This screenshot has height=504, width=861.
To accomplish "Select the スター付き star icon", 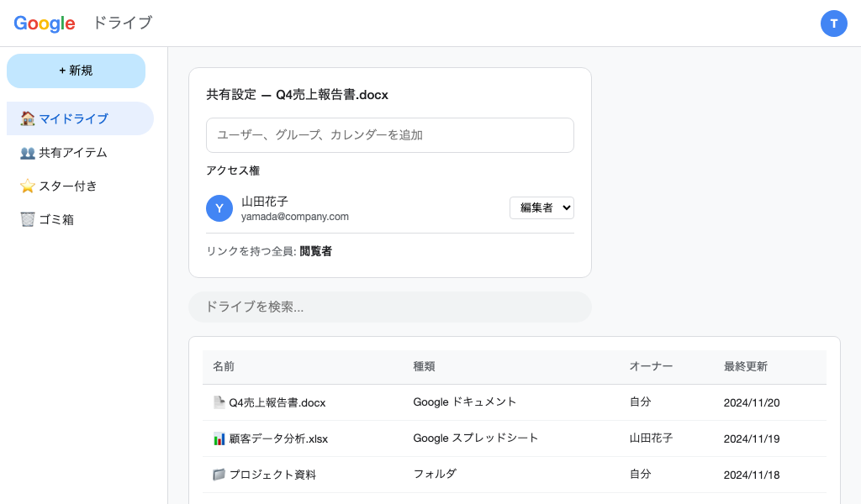I will tap(28, 186).
